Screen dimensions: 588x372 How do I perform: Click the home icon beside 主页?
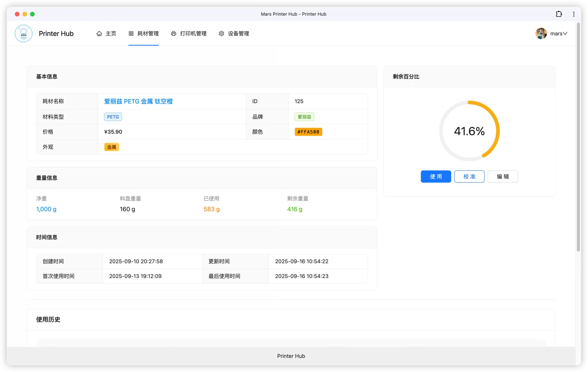pos(99,34)
